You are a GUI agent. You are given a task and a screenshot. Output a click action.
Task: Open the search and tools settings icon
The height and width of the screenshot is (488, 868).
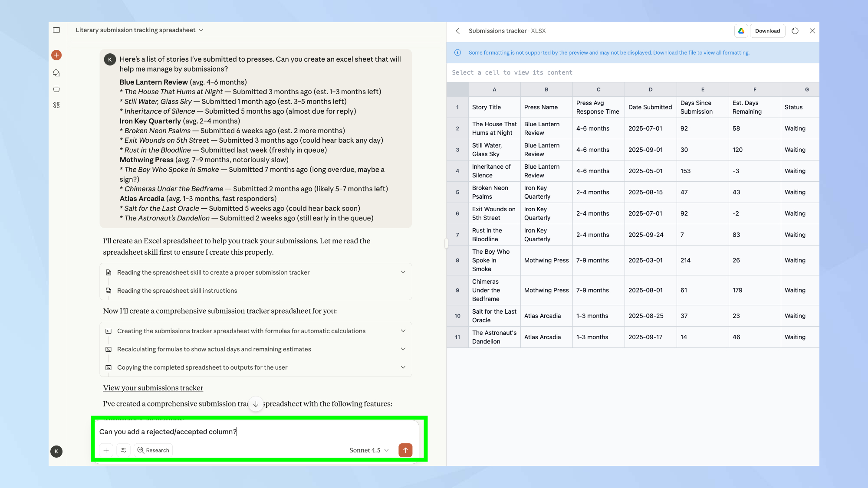(x=124, y=450)
